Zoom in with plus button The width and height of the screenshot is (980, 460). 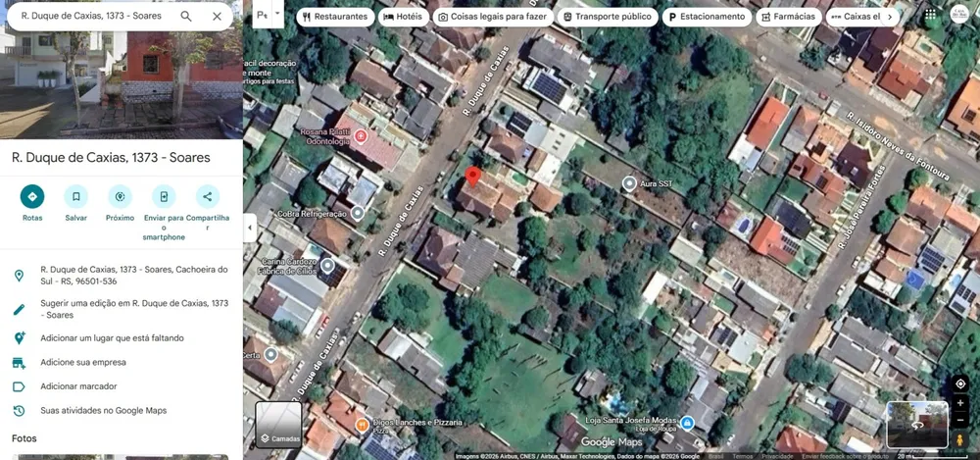[x=960, y=403]
